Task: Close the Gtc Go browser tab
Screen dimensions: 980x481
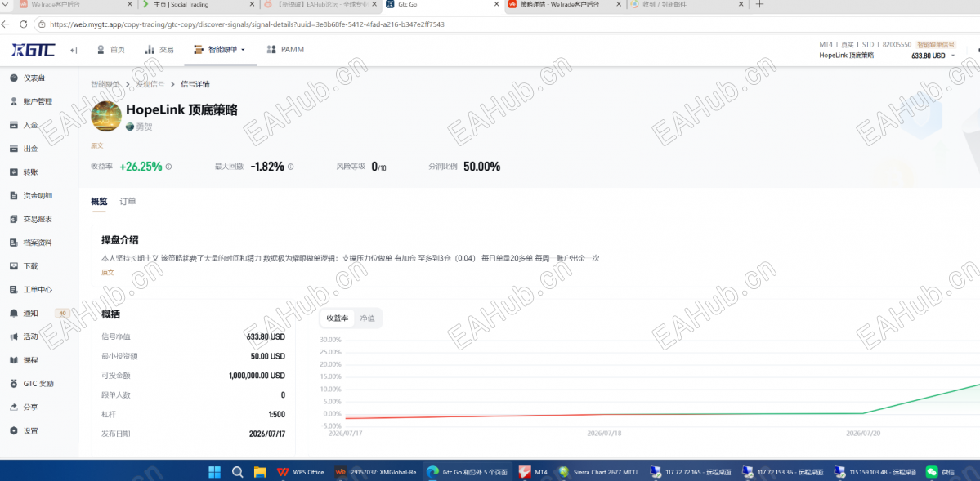Action: 497,4
